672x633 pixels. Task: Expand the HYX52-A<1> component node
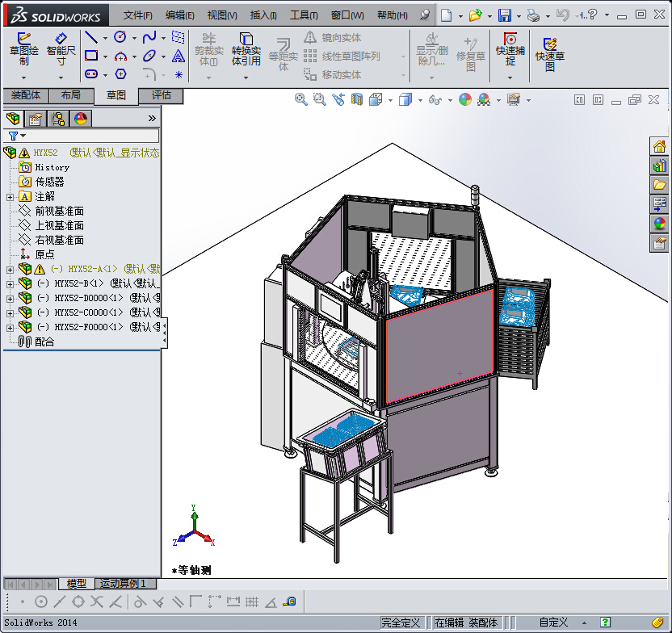(x=10, y=270)
